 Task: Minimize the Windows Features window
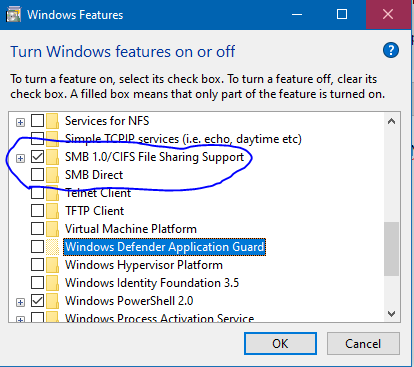297,15
